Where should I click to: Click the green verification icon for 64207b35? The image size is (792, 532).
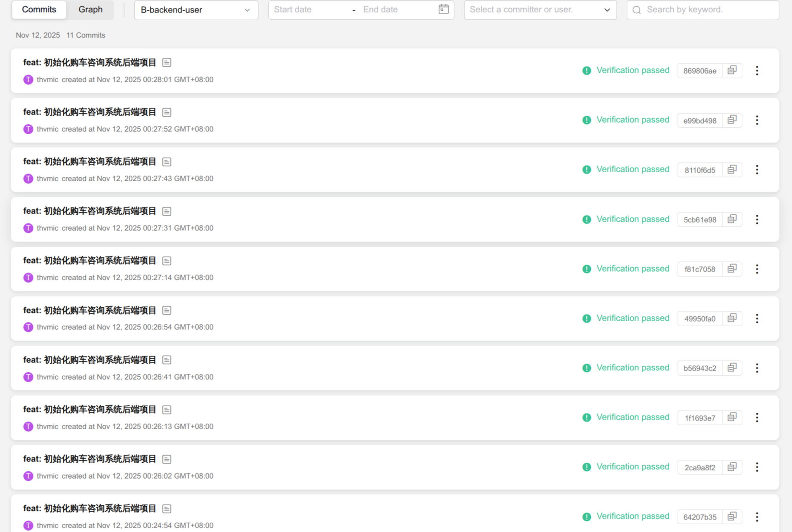point(587,517)
